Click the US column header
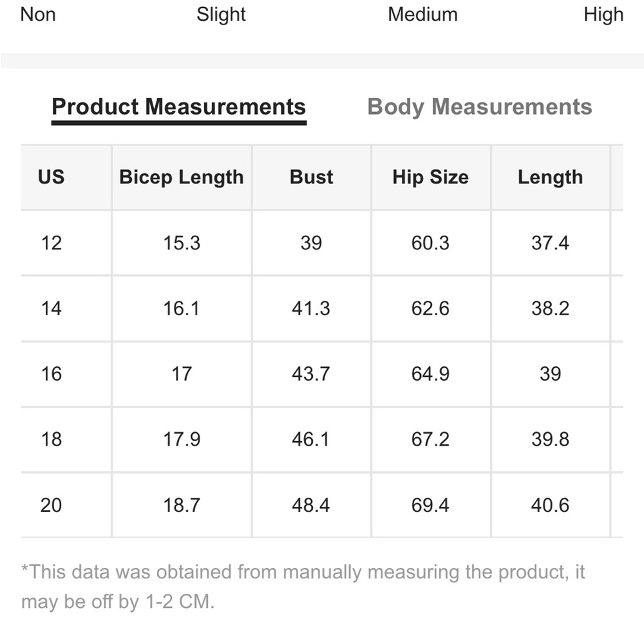 click(x=52, y=178)
